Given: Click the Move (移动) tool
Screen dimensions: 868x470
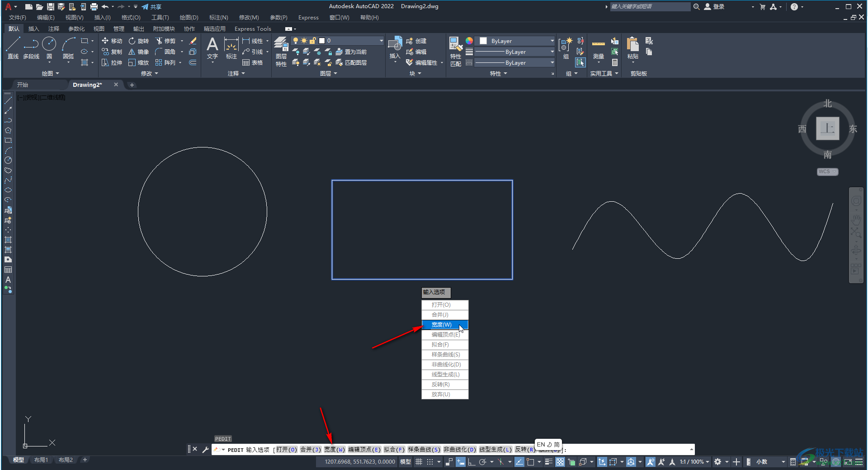Looking at the screenshot, I should coord(112,41).
